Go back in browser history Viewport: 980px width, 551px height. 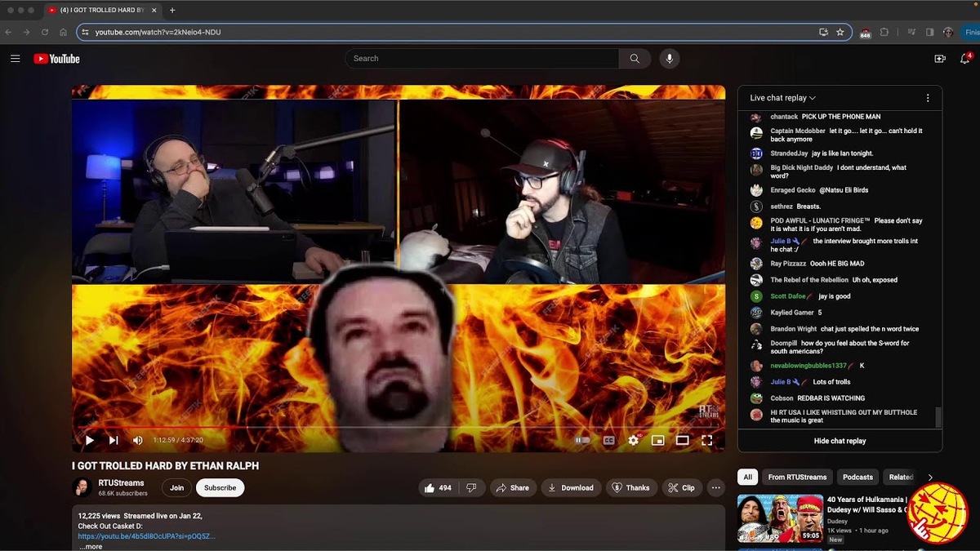[x=8, y=32]
